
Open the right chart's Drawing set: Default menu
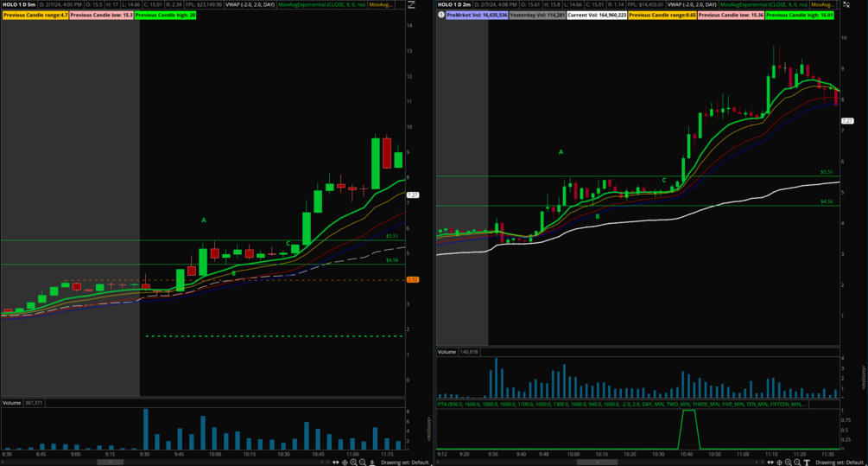[x=839, y=463]
